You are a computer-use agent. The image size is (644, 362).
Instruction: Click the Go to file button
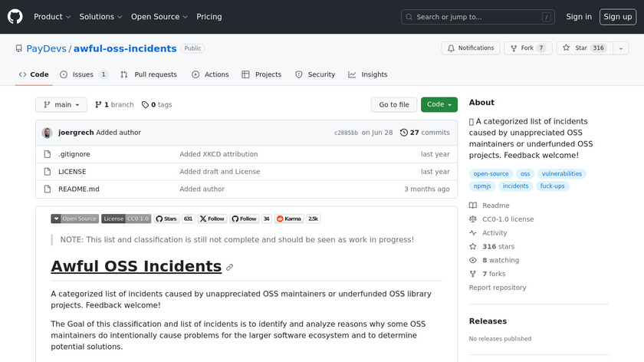point(394,105)
